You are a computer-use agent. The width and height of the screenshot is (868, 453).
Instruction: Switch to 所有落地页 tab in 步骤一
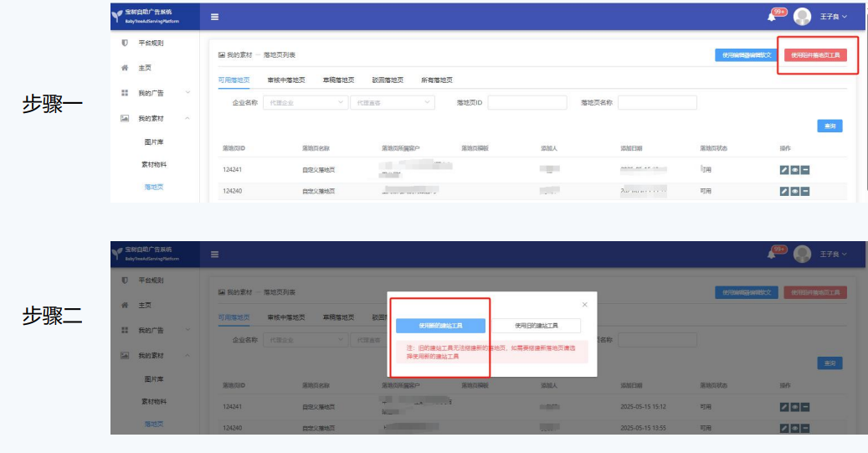pos(436,80)
